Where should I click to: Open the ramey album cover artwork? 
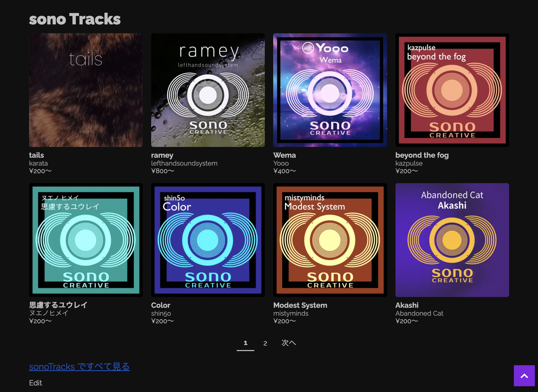tap(208, 90)
